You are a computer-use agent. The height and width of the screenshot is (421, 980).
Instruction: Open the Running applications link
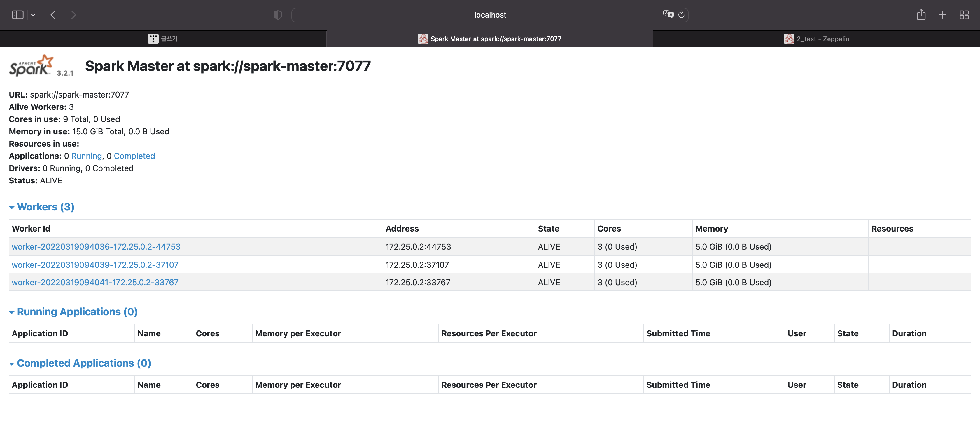87,156
